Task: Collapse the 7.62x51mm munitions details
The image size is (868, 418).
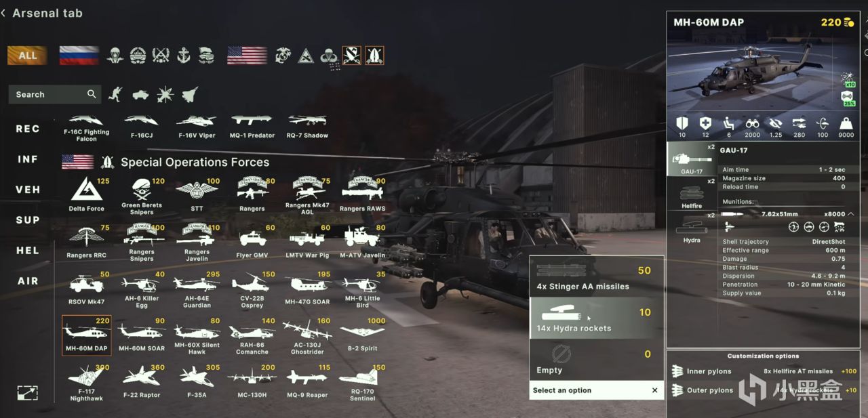Action: tap(851, 214)
